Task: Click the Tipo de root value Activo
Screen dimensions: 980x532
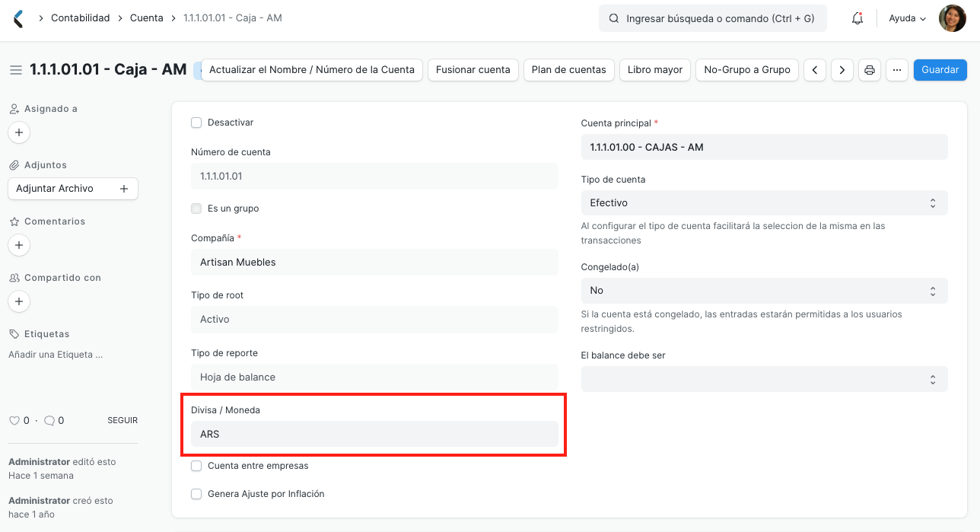Action: [x=374, y=320]
